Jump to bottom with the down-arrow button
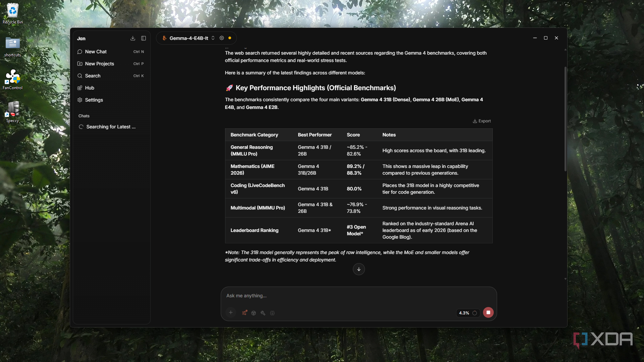Image resolution: width=644 pixels, height=362 pixels. tap(359, 269)
